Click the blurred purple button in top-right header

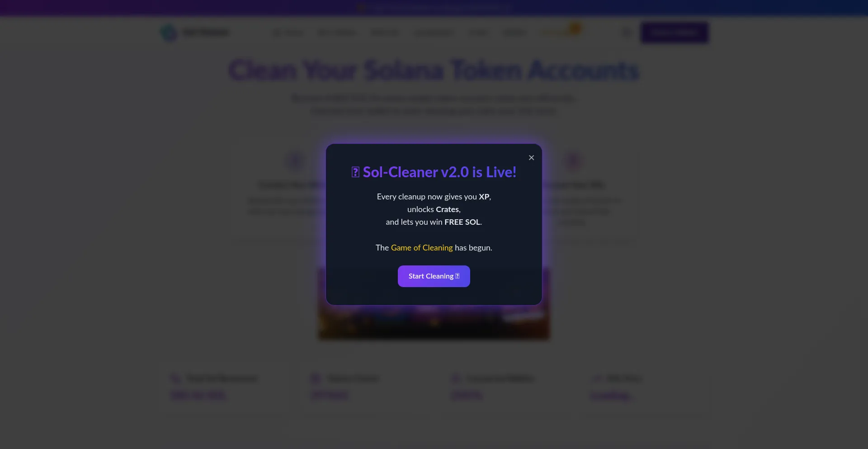tap(674, 33)
